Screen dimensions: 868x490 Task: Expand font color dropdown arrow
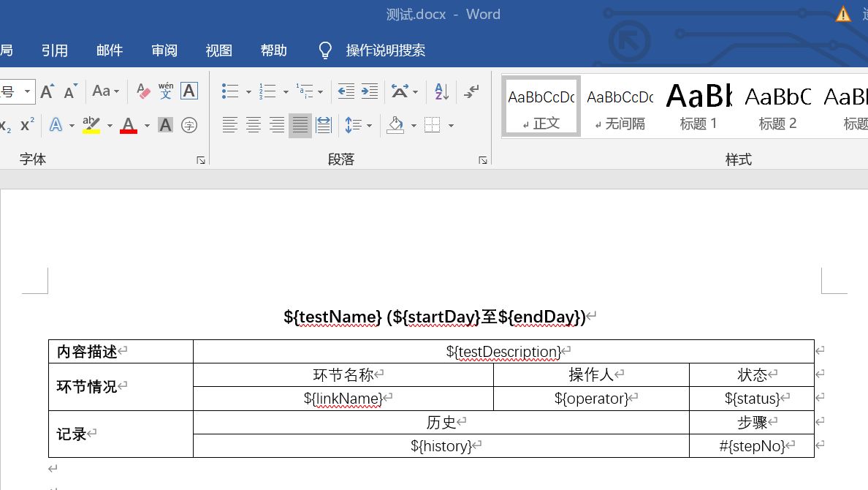[148, 126]
